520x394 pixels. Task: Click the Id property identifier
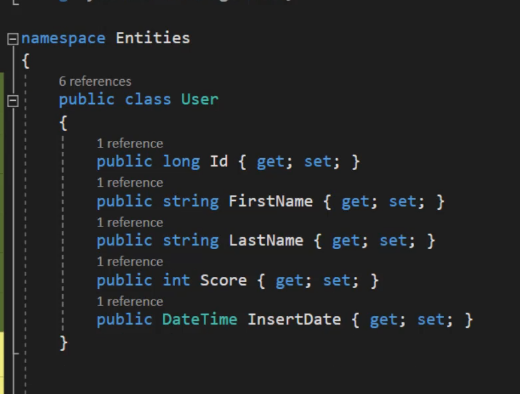[219, 162]
